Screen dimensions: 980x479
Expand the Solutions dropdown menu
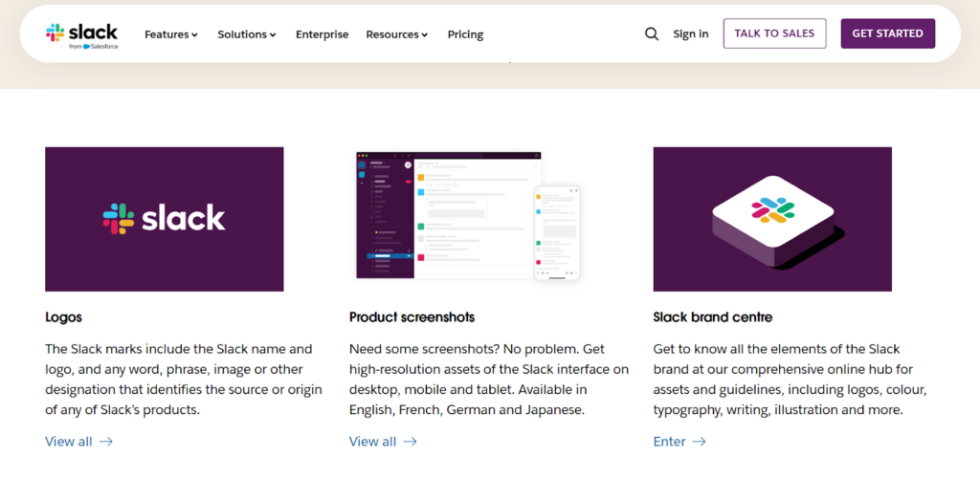[246, 34]
